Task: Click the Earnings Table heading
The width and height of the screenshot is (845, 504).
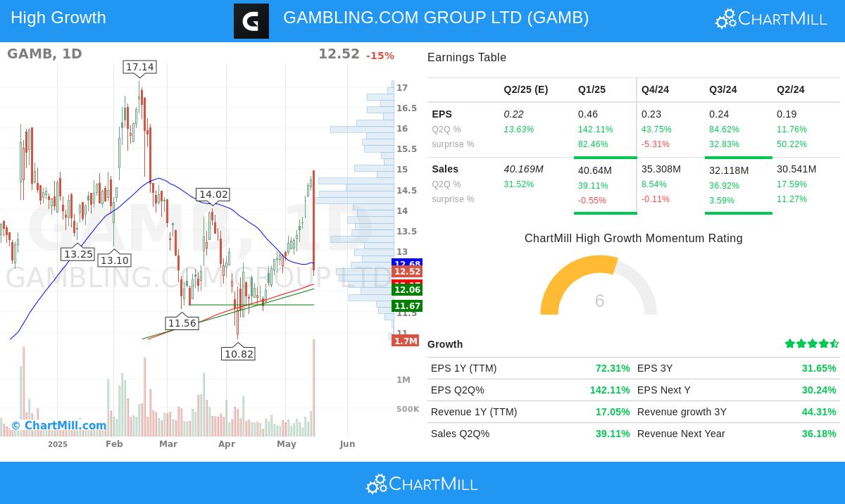Action: point(467,58)
